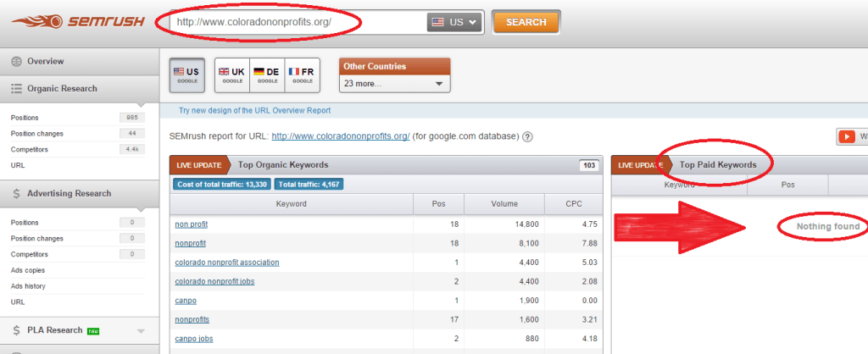Open Organic Research Competitors with 4.4k

(77, 149)
